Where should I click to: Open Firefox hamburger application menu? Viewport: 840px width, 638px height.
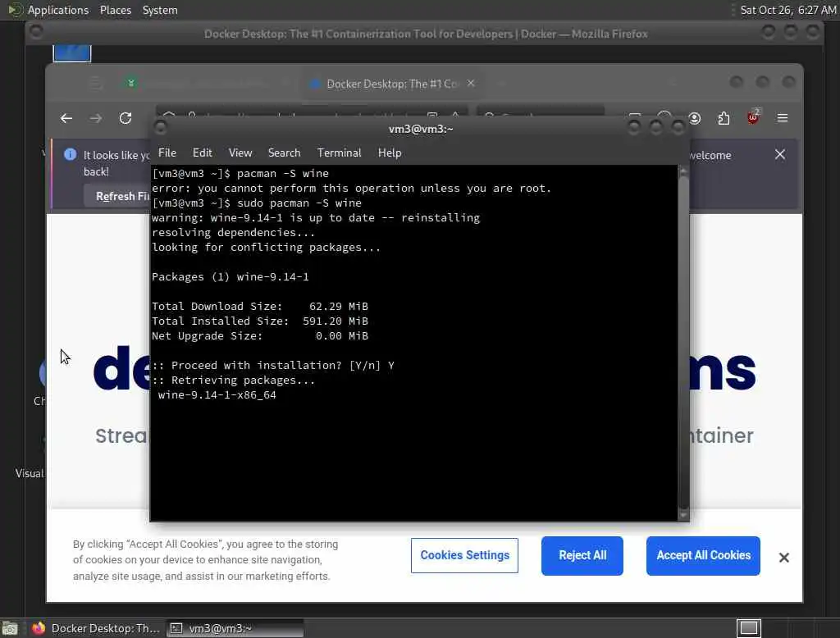pos(782,118)
